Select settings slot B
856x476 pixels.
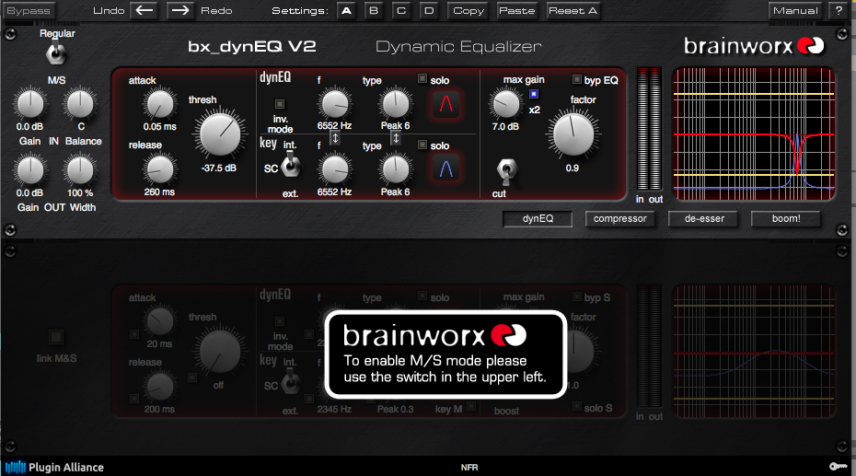coord(374,10)
